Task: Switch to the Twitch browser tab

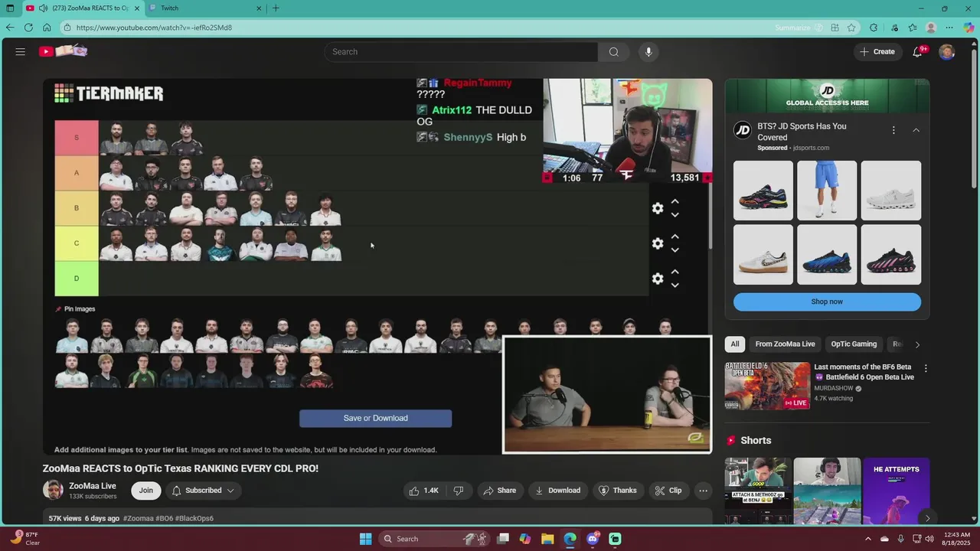Action: [204, 8]
